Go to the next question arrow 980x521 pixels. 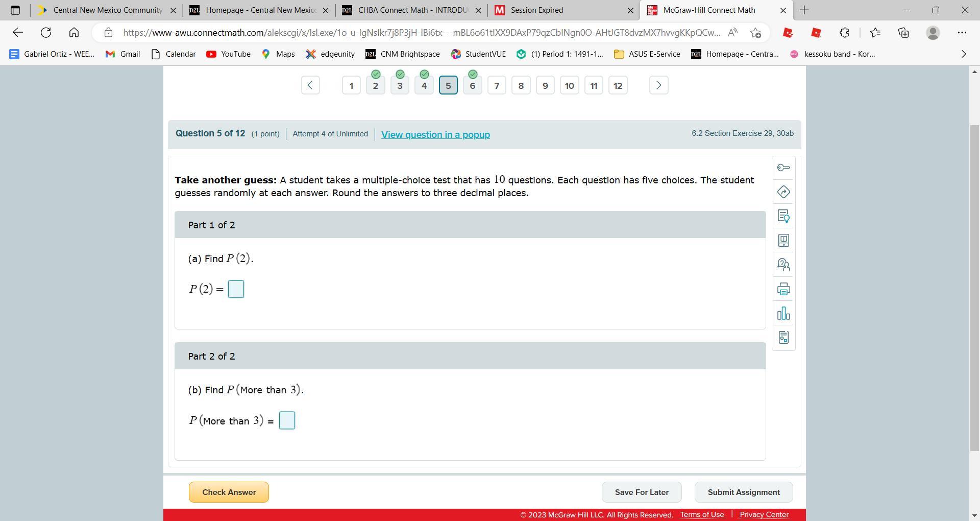click(x=658, y=85)
